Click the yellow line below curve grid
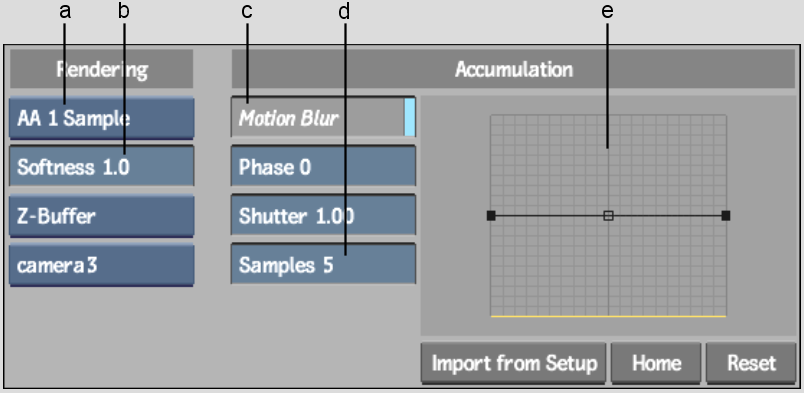This screenshot has width=804, height=393. coord(608,317)
